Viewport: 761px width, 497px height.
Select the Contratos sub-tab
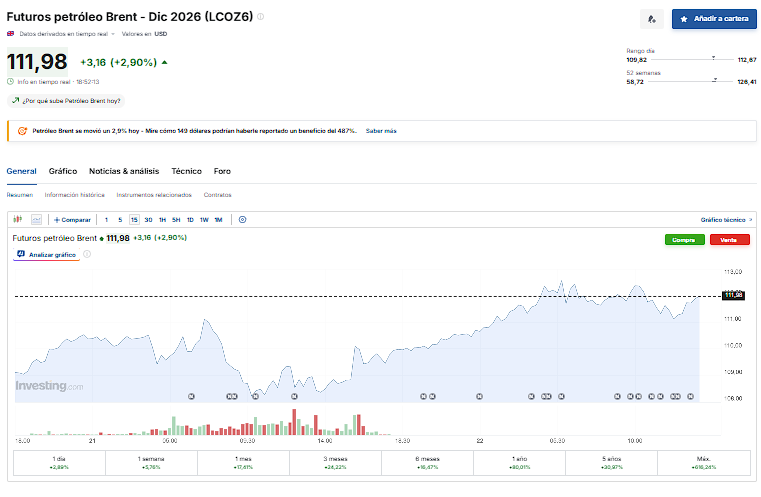217,195
